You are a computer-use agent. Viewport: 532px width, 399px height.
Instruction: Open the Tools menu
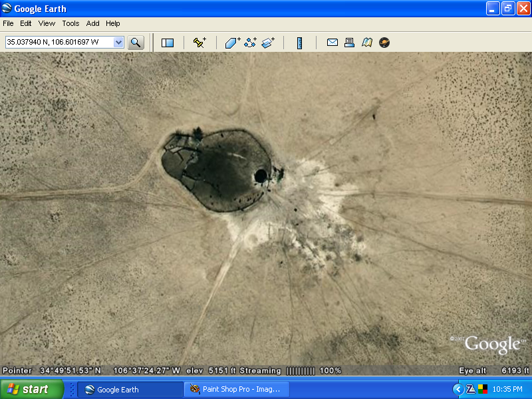coord(70,23)
